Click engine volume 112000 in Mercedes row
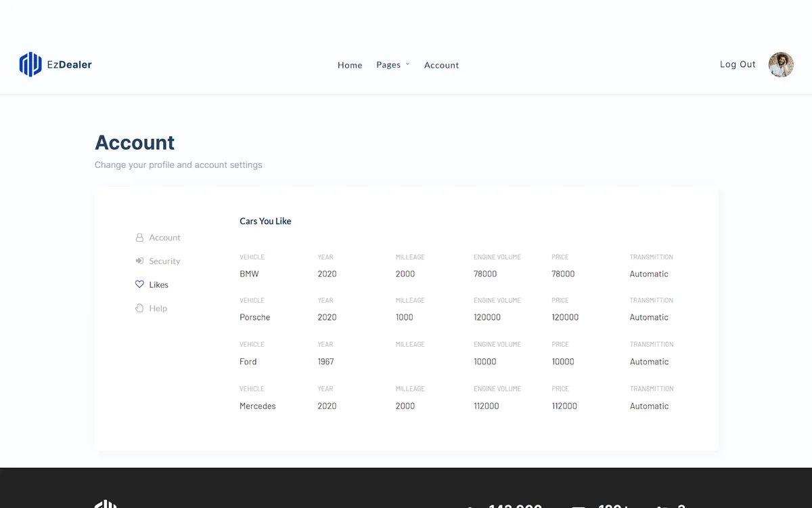Viewport: 812px width, 508px height. pos(487,406)
